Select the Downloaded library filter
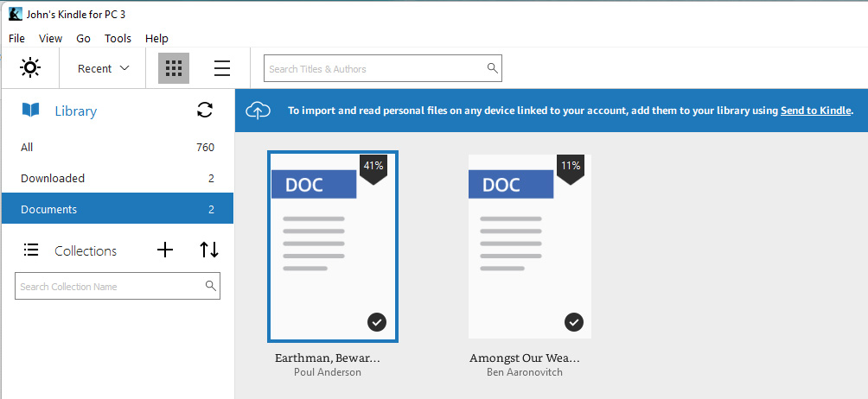Viewport: 868px width, 399px height. click(118, 178)
